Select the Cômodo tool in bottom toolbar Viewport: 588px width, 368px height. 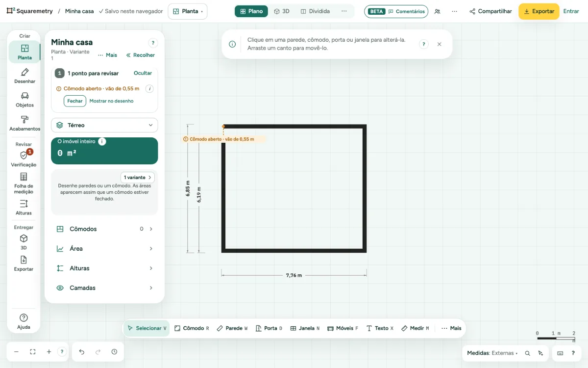[x=192, y=328]
